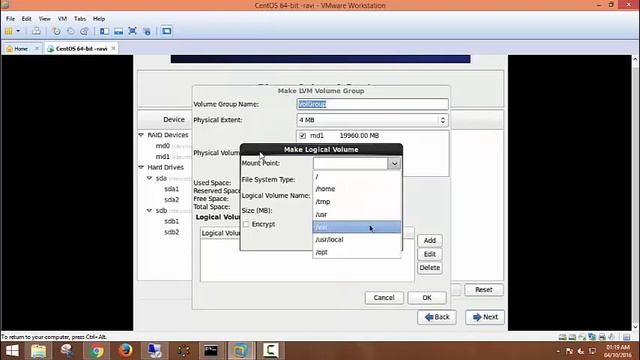Click the Mount Point dropdown arrow
The image size is (640, 360).
pos(394,164)
